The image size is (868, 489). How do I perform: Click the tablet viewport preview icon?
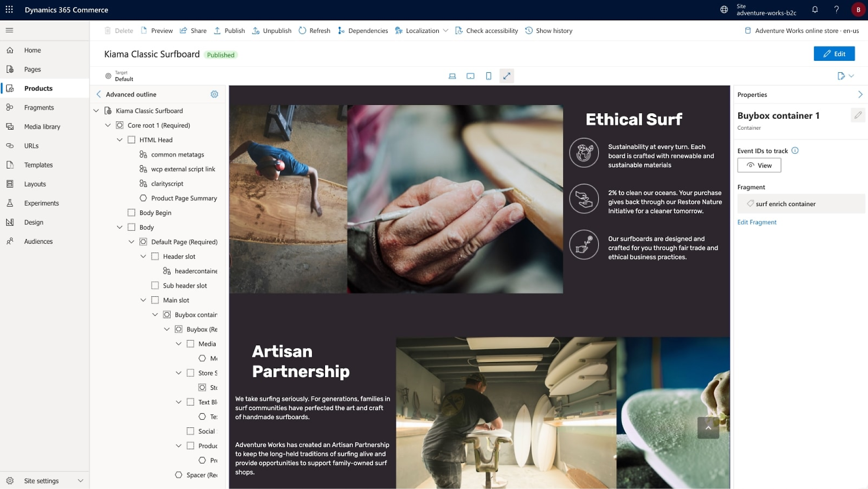470,76
